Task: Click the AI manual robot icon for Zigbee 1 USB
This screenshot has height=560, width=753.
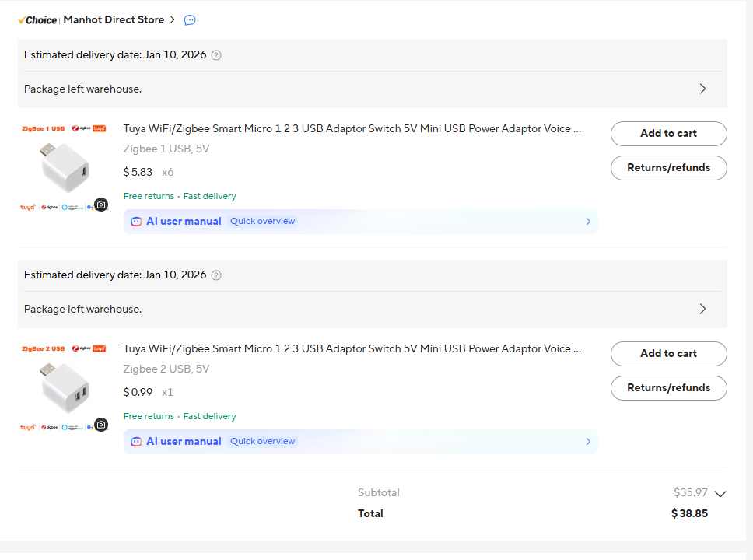Action: tap(136, 222)
